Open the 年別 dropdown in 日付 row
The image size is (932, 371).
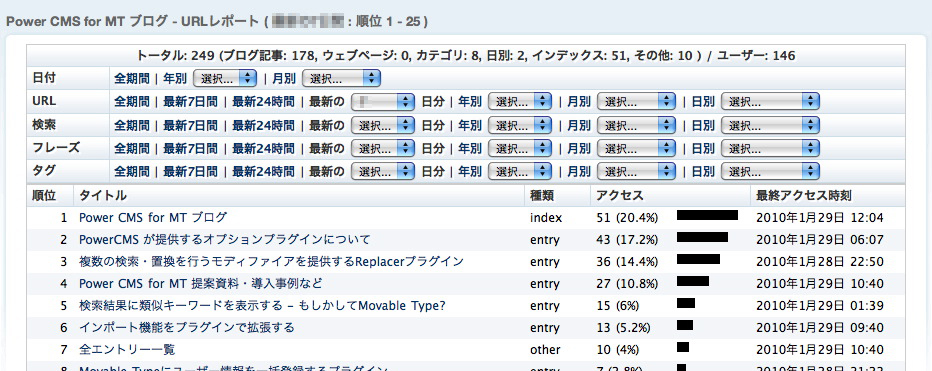tap(225, 78)
